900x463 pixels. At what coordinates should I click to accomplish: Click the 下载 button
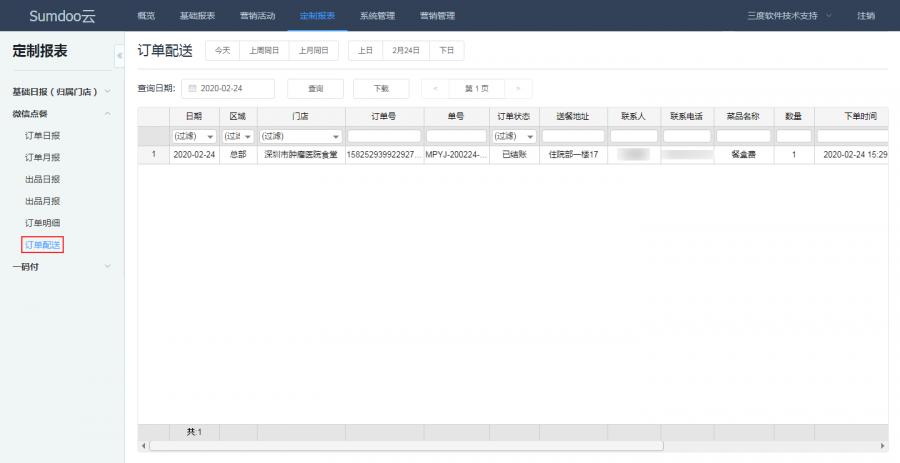point(381,88)
